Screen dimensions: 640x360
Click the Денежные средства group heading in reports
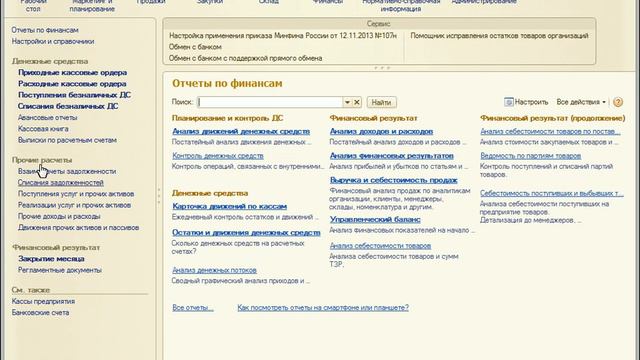(x=210, y=193)
